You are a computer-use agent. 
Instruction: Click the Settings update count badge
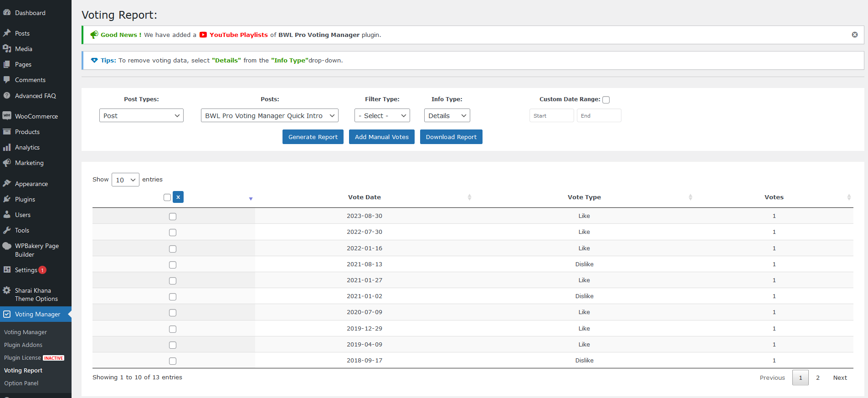coord(42,270)
